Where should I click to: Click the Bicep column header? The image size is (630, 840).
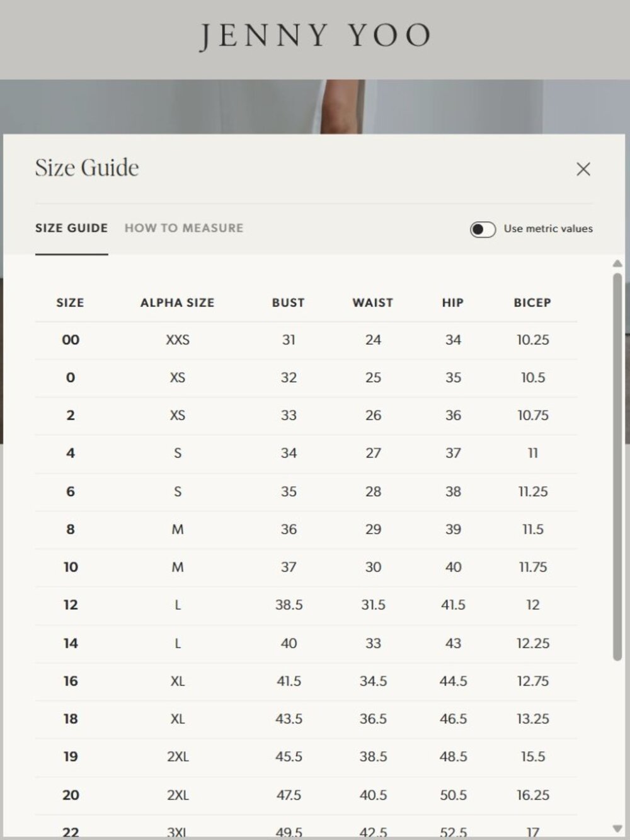click(532, 302)
